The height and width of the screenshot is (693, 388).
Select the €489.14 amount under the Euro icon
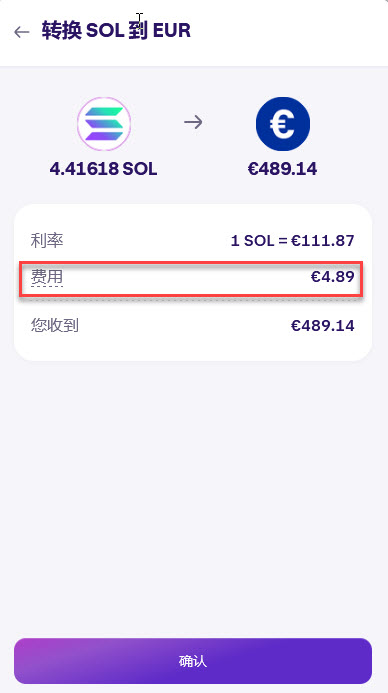tap(282, 169)
